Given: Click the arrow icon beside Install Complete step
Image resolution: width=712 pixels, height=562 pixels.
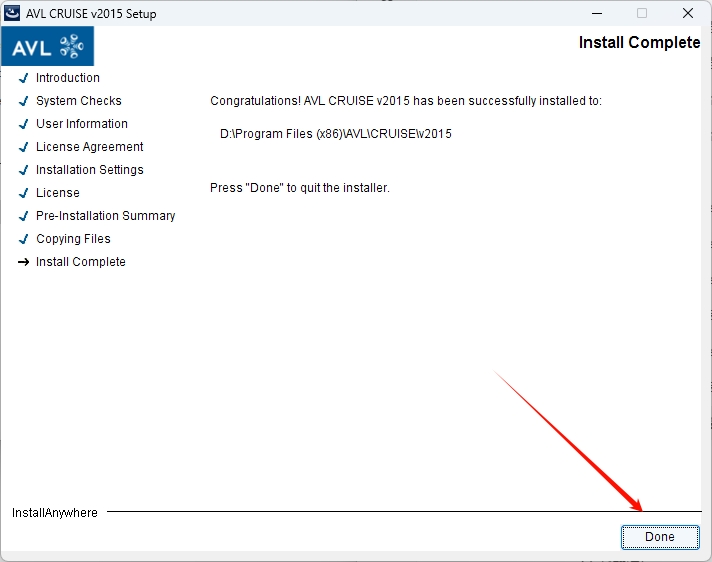Looking at the screenshot, I should [23, 262].
